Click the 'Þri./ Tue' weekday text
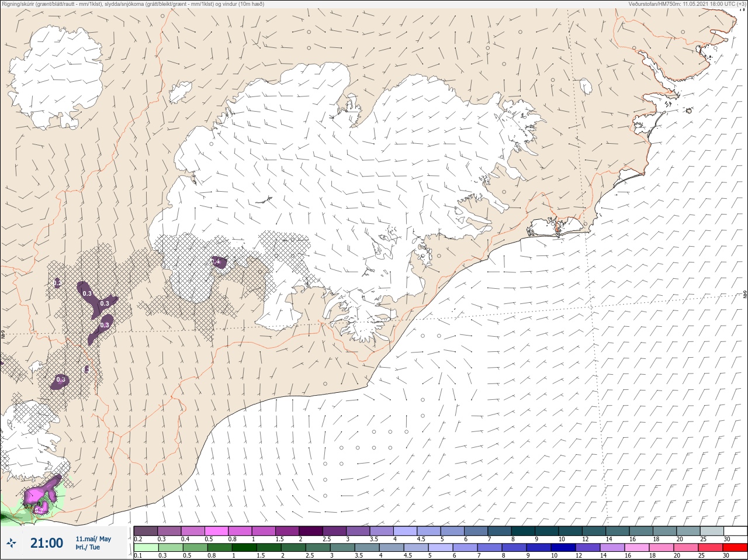 [88, 548]
